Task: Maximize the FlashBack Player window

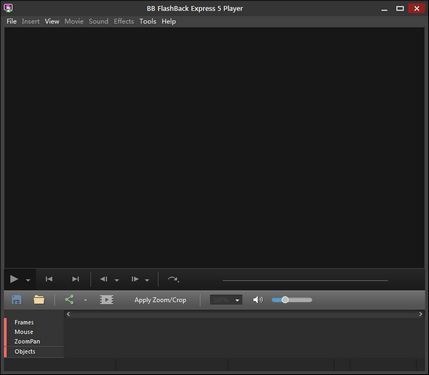Action: click(400, 9)
